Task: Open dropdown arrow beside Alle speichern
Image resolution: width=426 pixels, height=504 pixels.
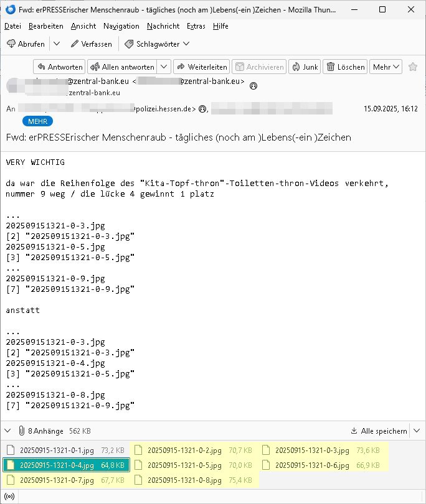Action: pyautogui.click(x=417, y=431)
